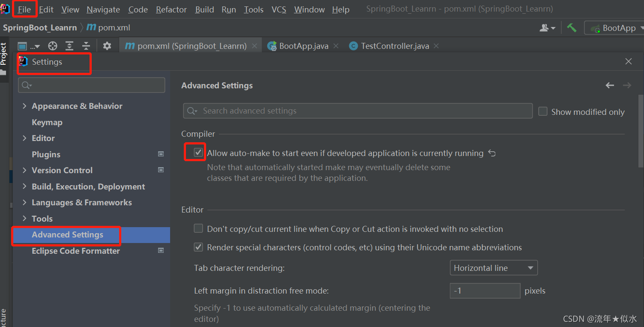Open the Tools menu
644x327 pixels.
tap(254, 9)
